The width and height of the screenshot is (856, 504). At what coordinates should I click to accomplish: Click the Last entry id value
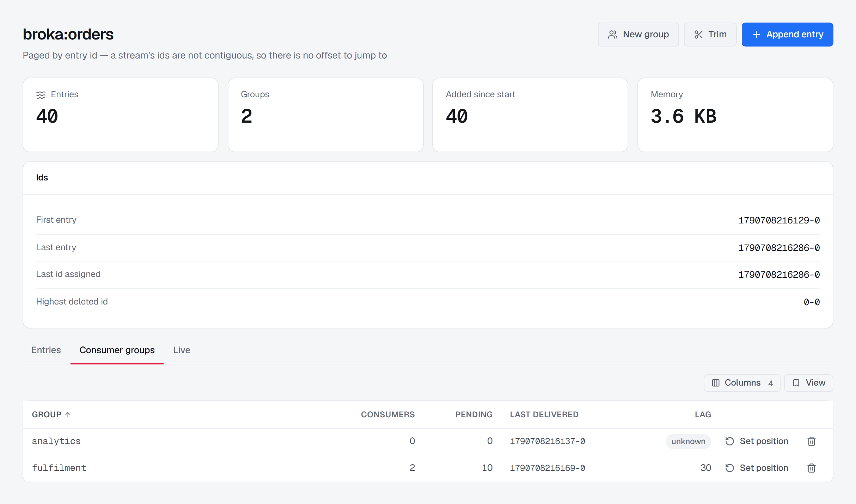(779, 248)
